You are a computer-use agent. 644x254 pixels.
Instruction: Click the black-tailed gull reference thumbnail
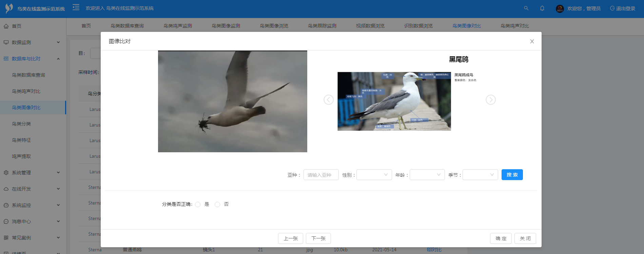click(x=394, y=101)
